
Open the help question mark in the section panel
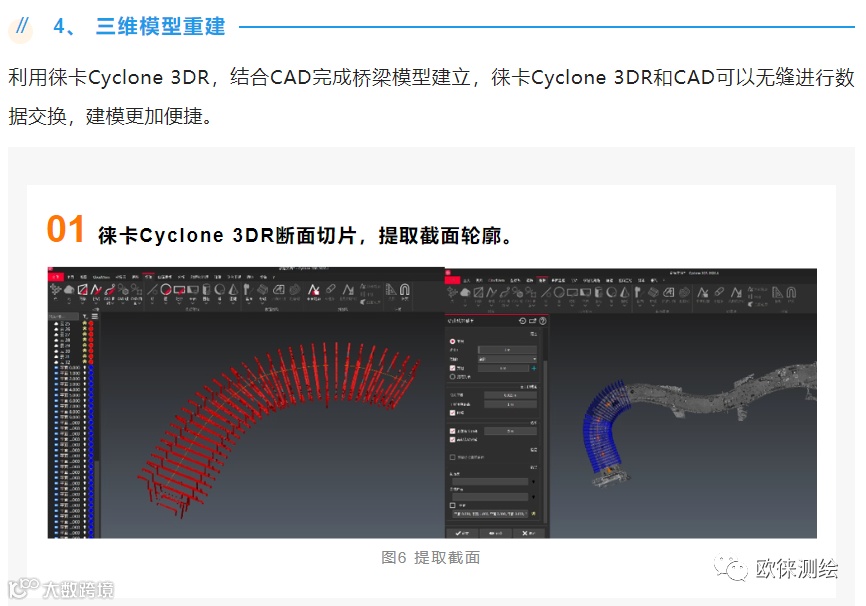(x=542, y=320)
